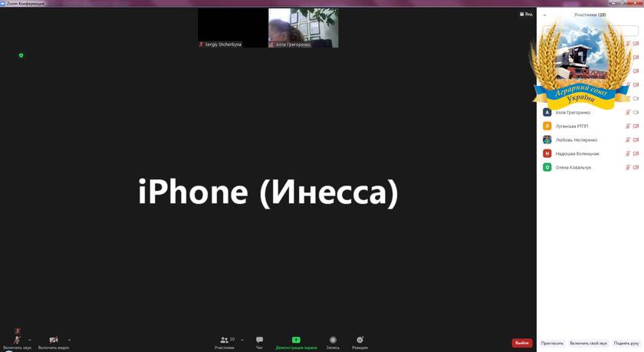
Task: Open the arrow next to Участники count
Action: click(x=242, y=340)
